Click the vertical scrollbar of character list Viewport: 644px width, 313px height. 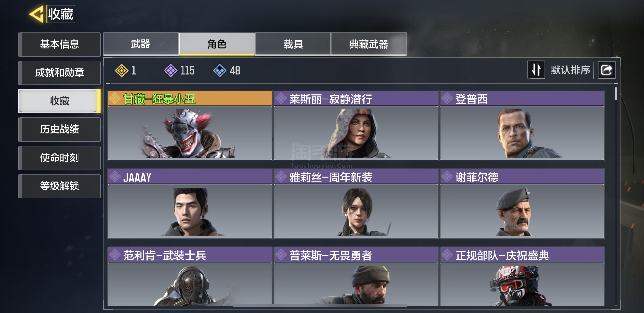[x=615, y=94]
